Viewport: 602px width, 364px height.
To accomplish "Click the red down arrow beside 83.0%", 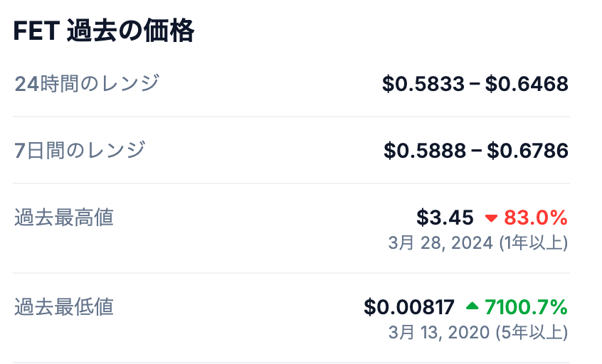I will 491,218.
